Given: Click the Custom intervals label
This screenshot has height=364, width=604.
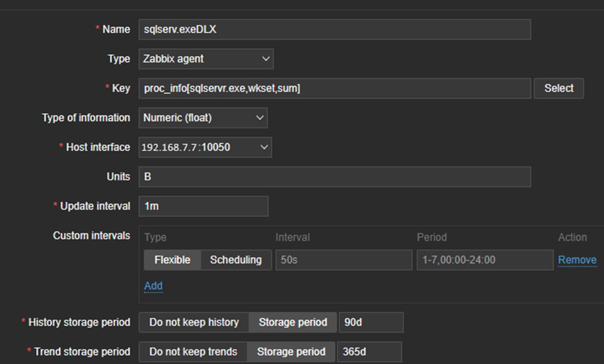Looking at the screenshot, I should coord(91,235).
